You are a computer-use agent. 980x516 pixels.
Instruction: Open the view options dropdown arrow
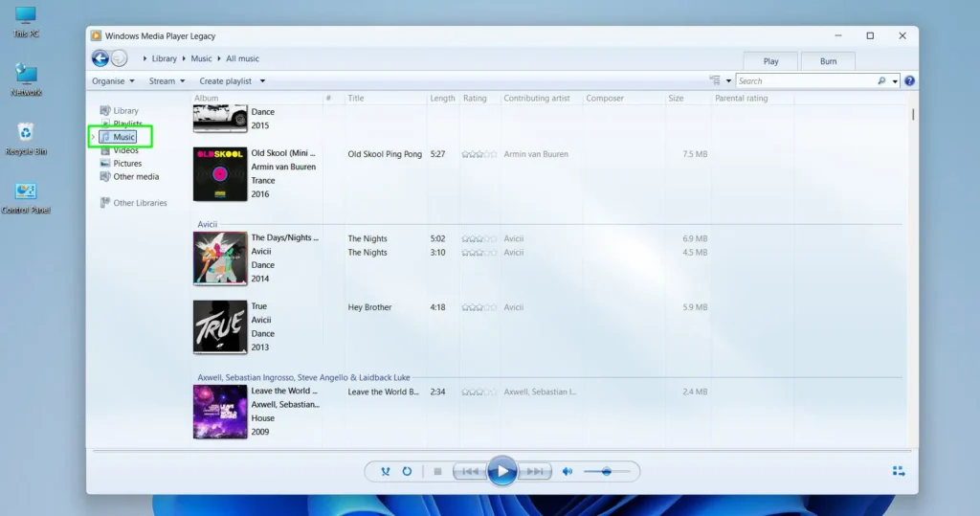coord(728,80)
